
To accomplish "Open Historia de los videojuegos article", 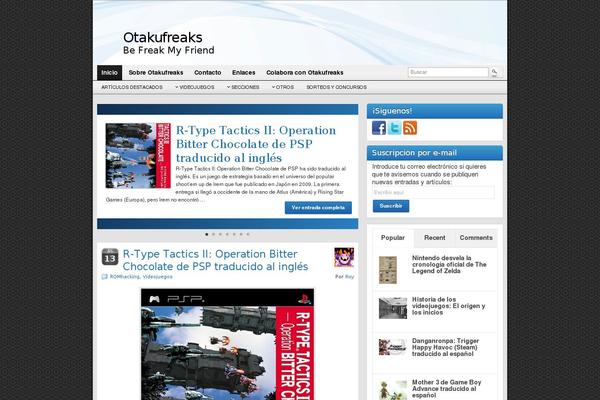I will 448,306.
